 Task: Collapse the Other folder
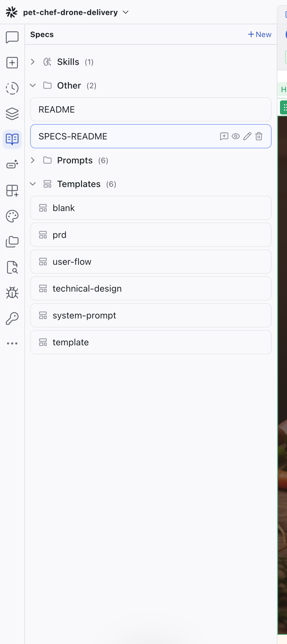point(33,86)
